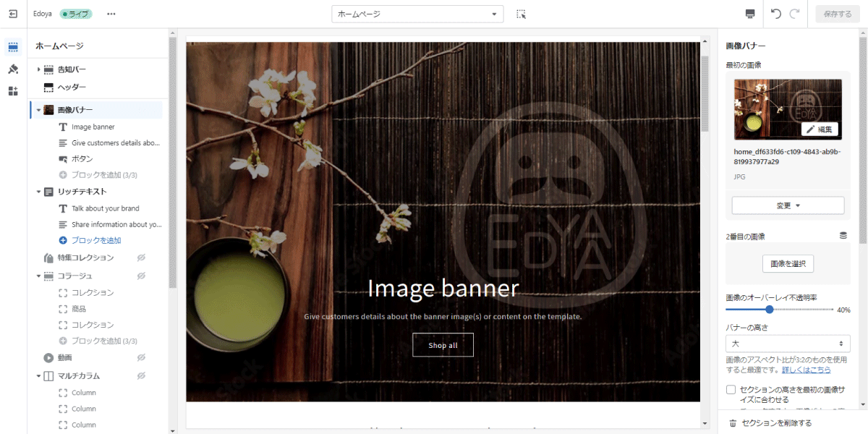Click the 画像バナー thumbnail icon in tree
Viewport: 868px width, 434px height.
click(x=48, y=110)
